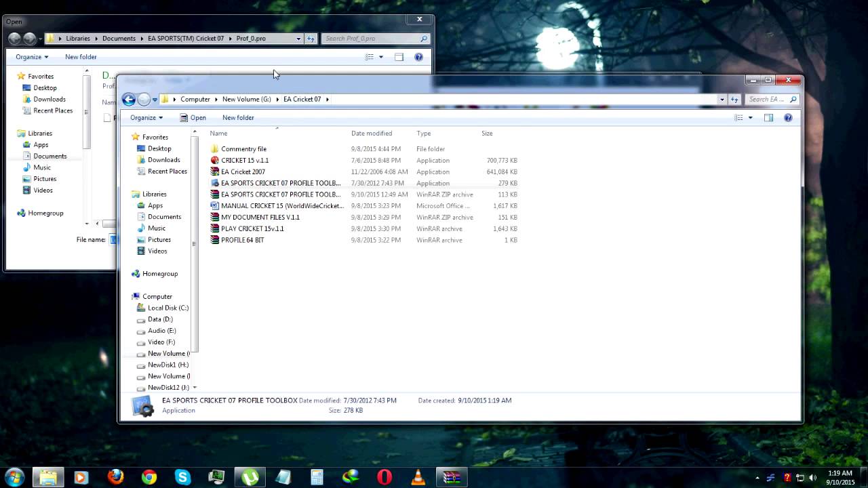868x488 pixels.
Task: Select the EA Cricket 2007 file icon
Action: 214,172
